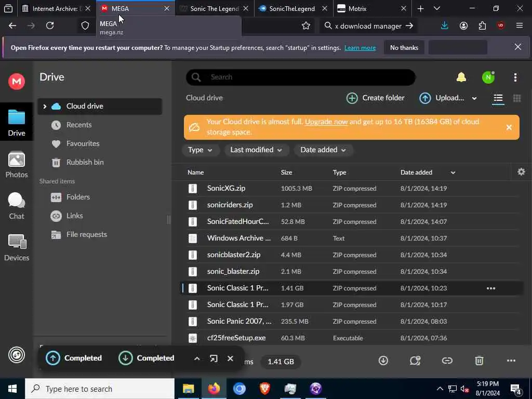Download the selected file
This screenshot has width=532, height=399.
tap(383, 361)
